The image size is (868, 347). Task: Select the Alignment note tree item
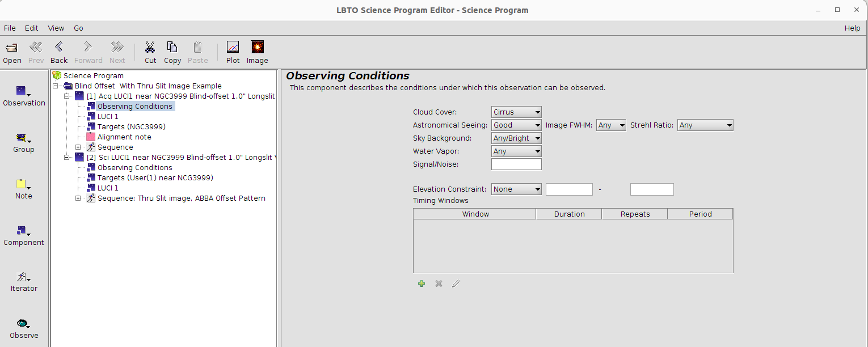[x=124, y=137]
